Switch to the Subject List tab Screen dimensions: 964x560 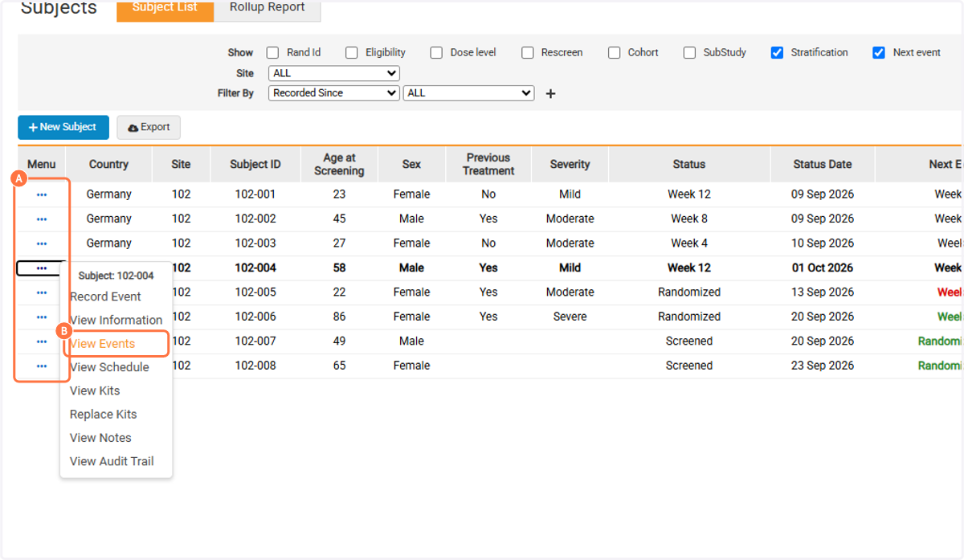pyautogui.click(x=165, y=9)
